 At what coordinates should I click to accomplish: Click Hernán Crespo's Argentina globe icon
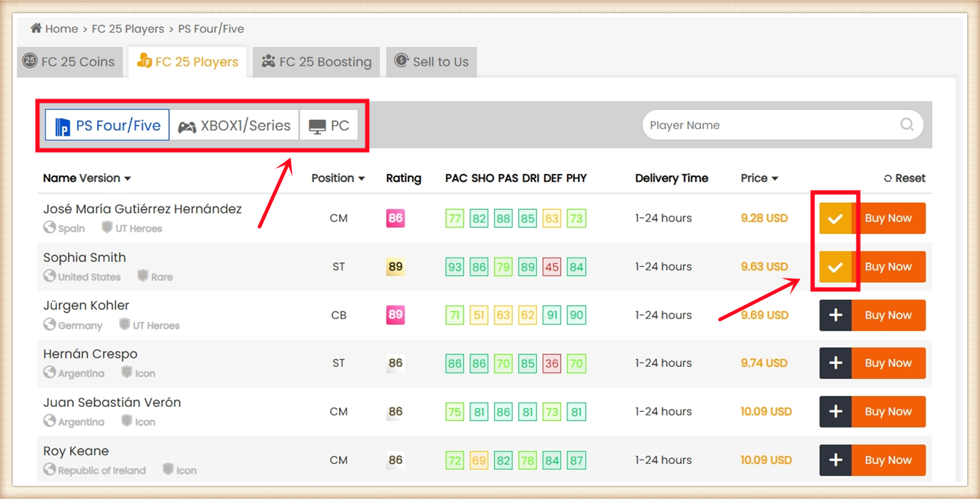[x=49, y=372]
